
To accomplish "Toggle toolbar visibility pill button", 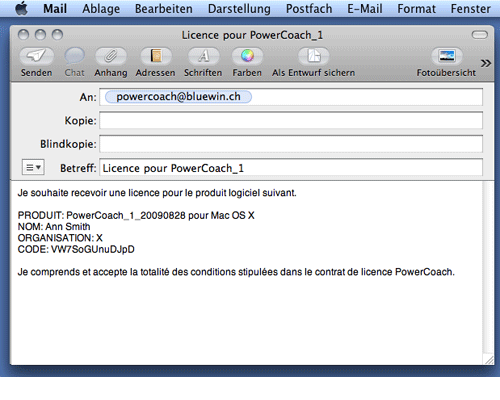I will point(480,34).
